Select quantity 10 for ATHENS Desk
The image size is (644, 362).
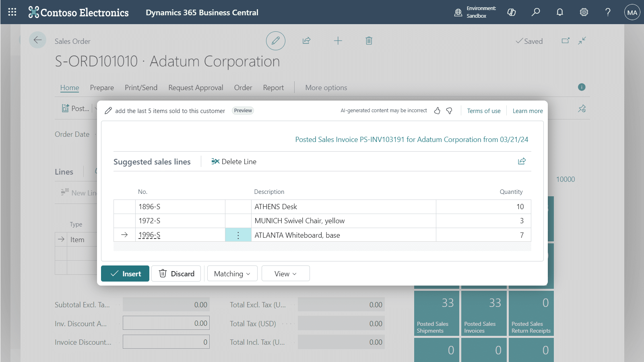tap(483, 207)
